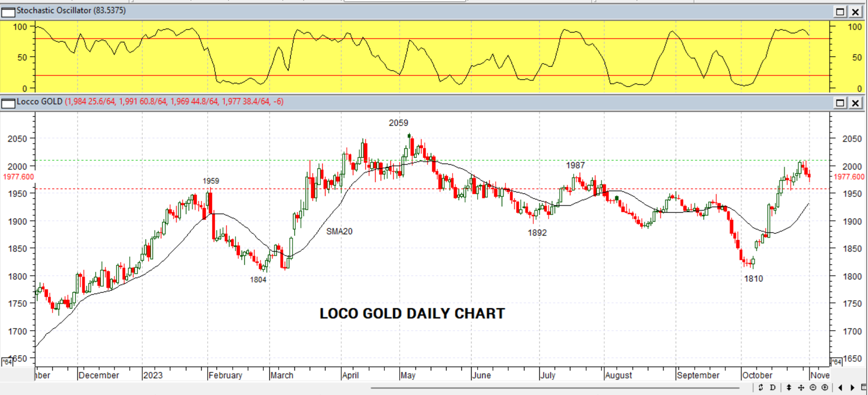Select the 1804 low price label
868x395 pixels.
pyautogui.click(x=258, y=280)
